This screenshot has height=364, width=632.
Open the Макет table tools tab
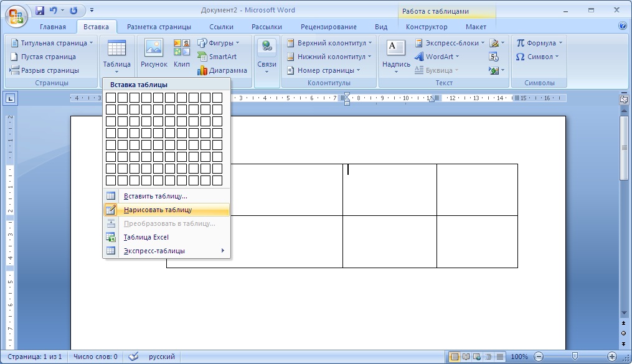tap(476, 27)
